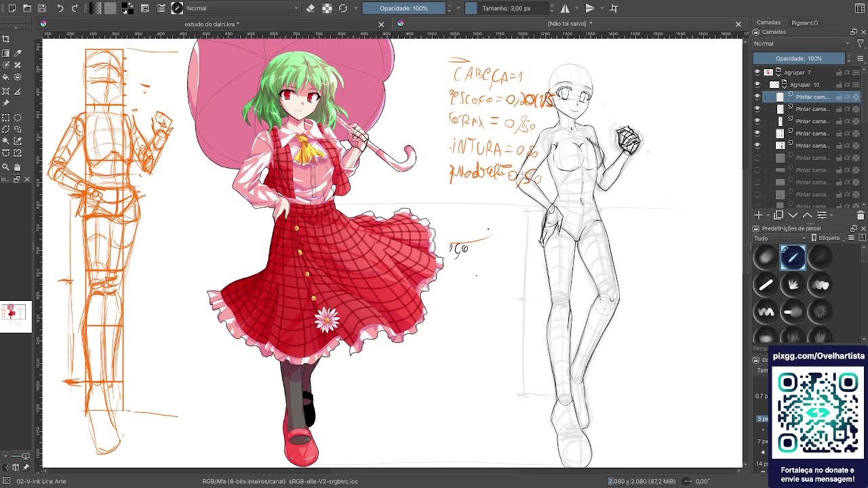Hide the Agrupar 7 group layer

pyautogui.click(x=757, y=72)
